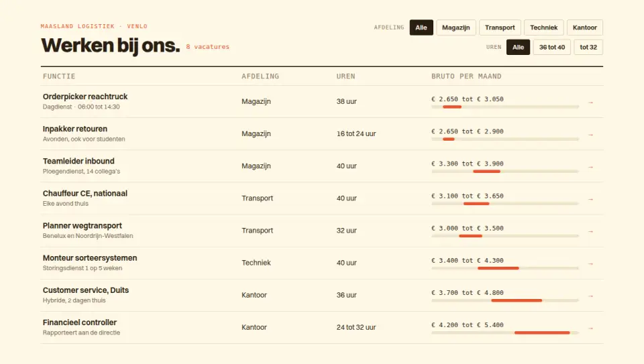
Task: Select Alle in the Uren filter
Action: pos(518,47)
